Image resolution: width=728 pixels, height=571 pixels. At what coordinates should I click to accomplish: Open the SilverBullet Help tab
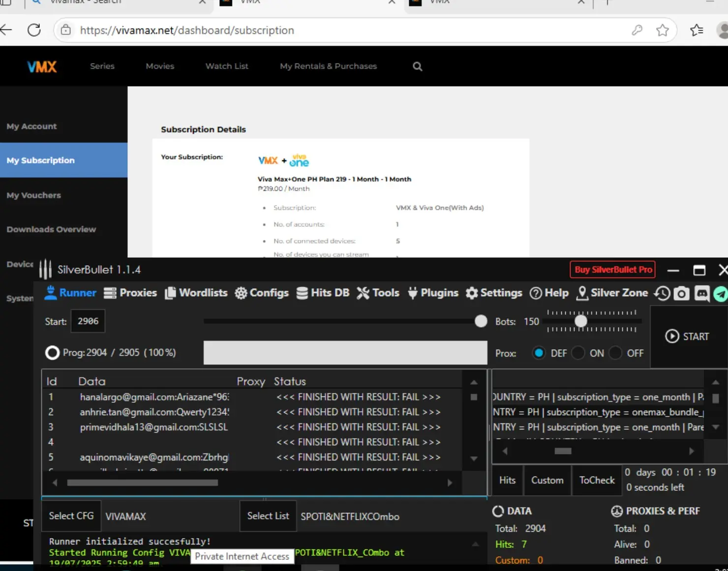pos(549,293)
